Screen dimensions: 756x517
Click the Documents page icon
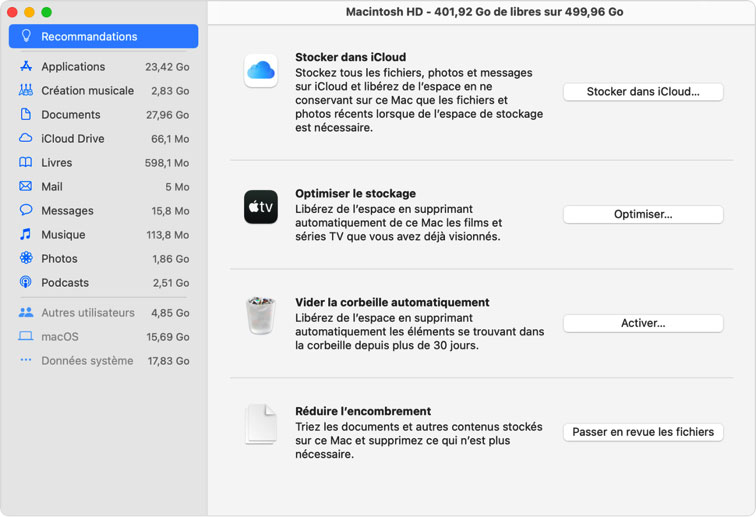(x=26, y=114)
